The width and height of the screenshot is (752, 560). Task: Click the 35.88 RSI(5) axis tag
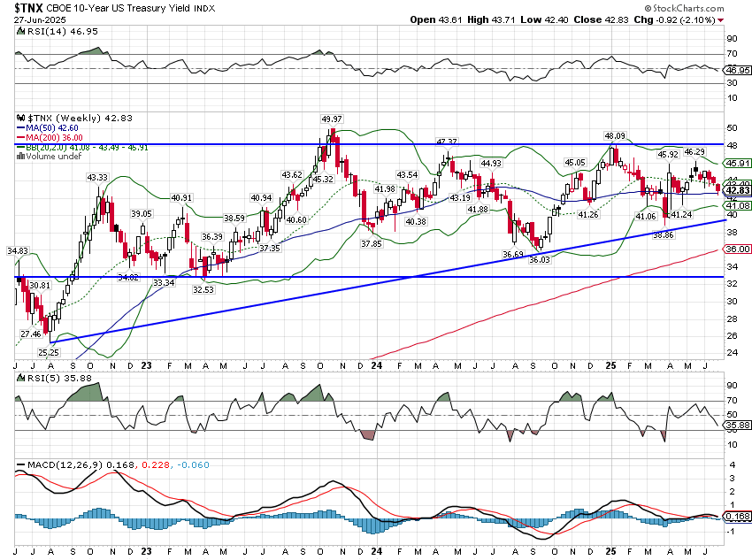(x=737, y=426)
